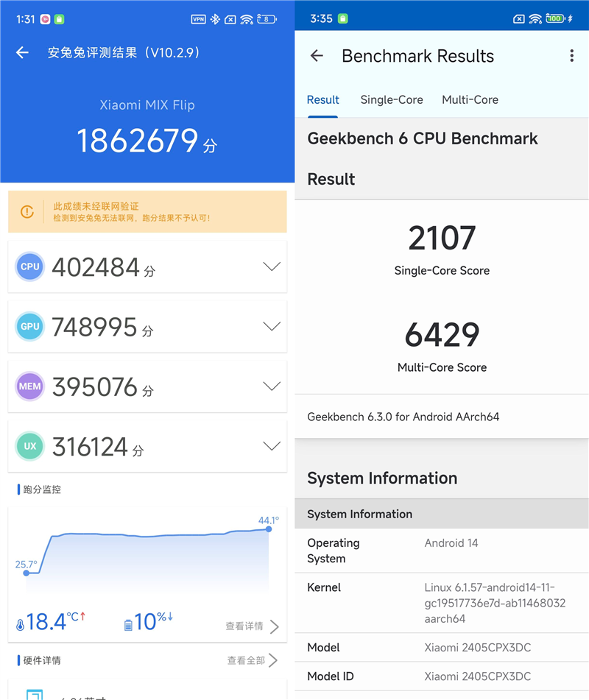Tap the 18.4°C temperature rise value
The height and width of the screenshot is (700, 589).
[55, 621]
